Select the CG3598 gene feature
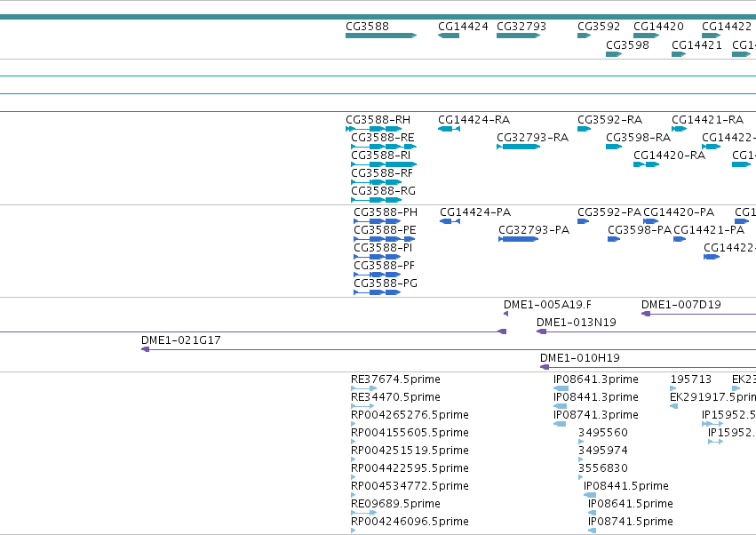 [x=614, y=54]
